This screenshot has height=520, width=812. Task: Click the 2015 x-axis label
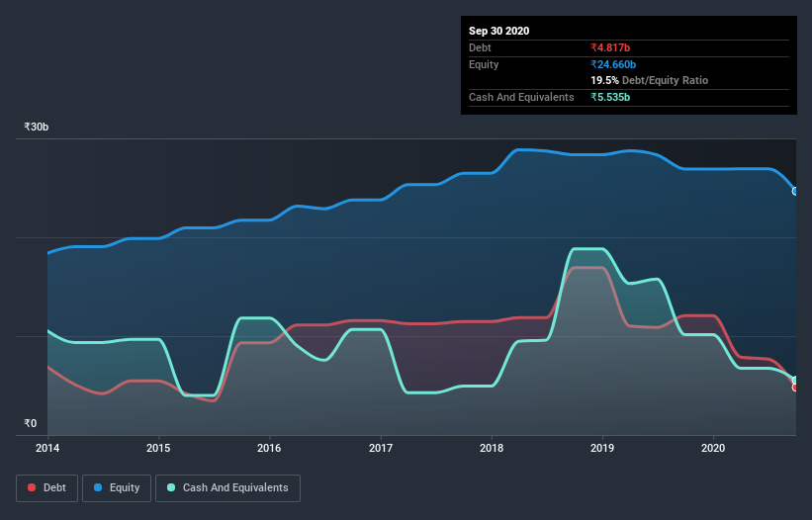point(158,448)
